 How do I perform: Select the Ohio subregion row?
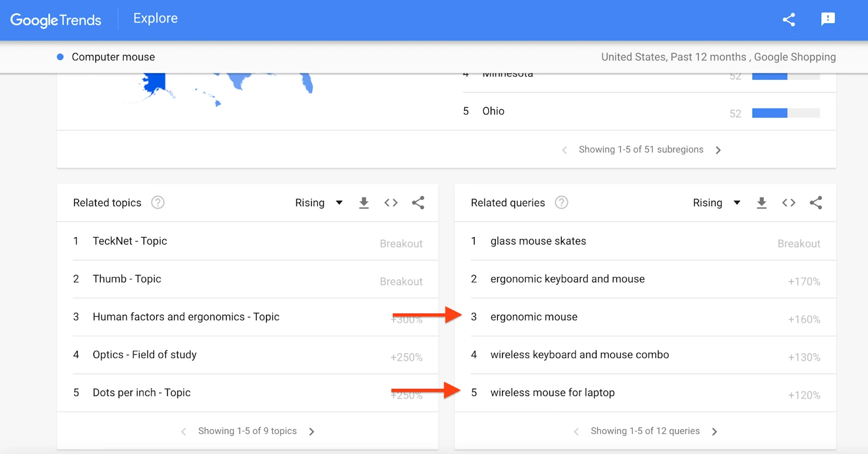pos(649,111)
